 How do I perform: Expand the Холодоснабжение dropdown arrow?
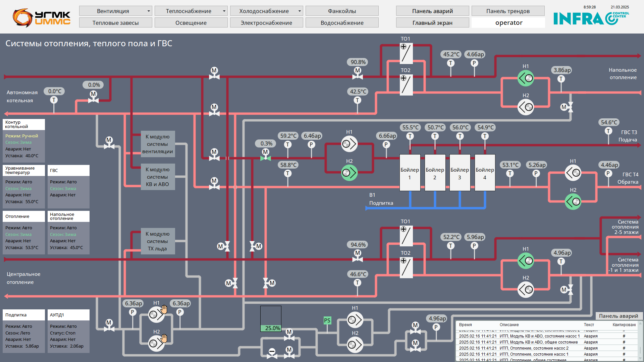300,11
